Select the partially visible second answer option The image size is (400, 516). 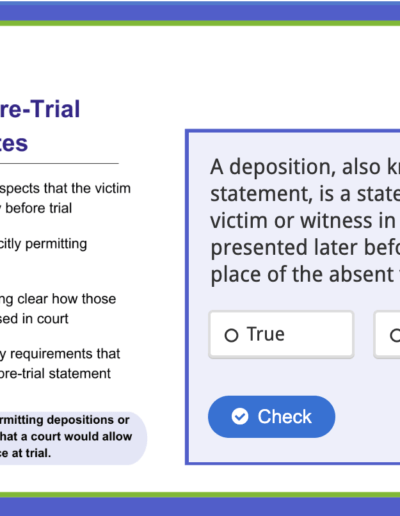pos(387,334)
